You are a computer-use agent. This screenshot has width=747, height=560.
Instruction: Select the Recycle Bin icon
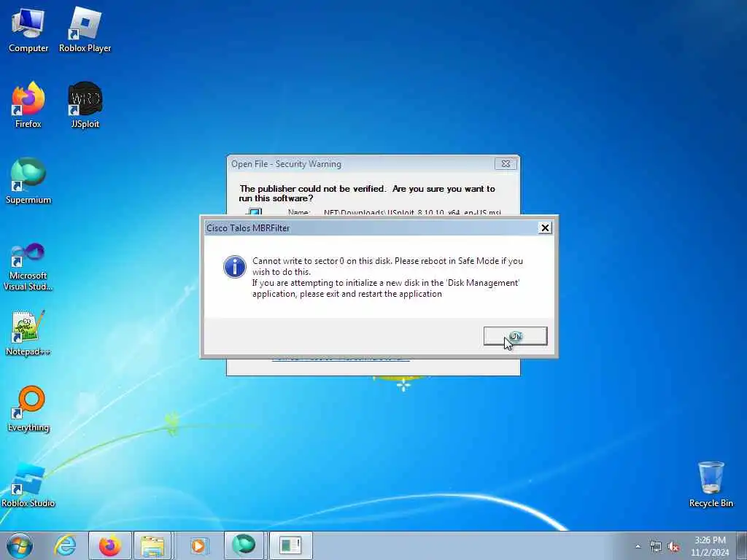(711, 485)
